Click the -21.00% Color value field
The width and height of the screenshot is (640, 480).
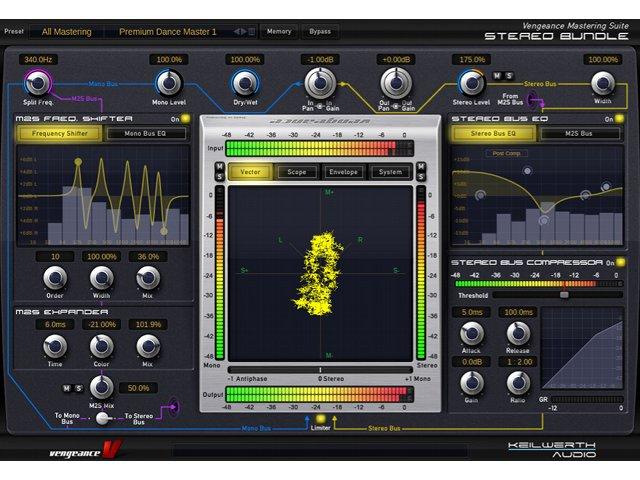tap(101, 324)
